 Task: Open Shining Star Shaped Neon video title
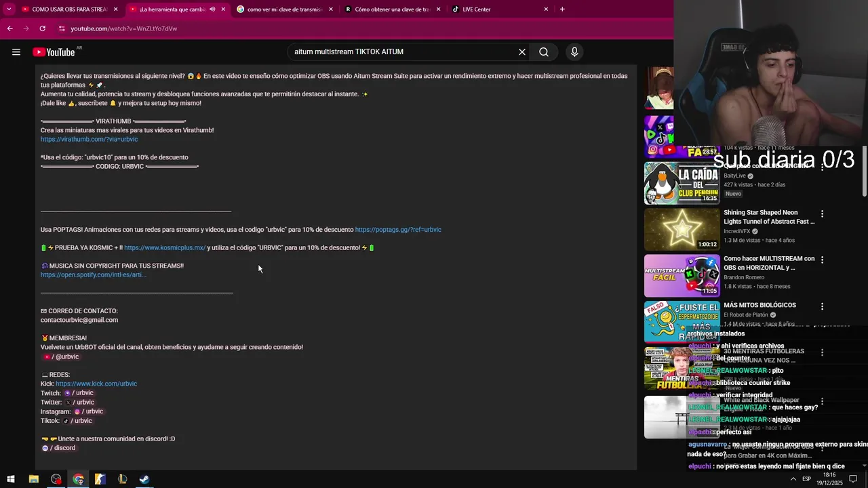tap(769, 217)
